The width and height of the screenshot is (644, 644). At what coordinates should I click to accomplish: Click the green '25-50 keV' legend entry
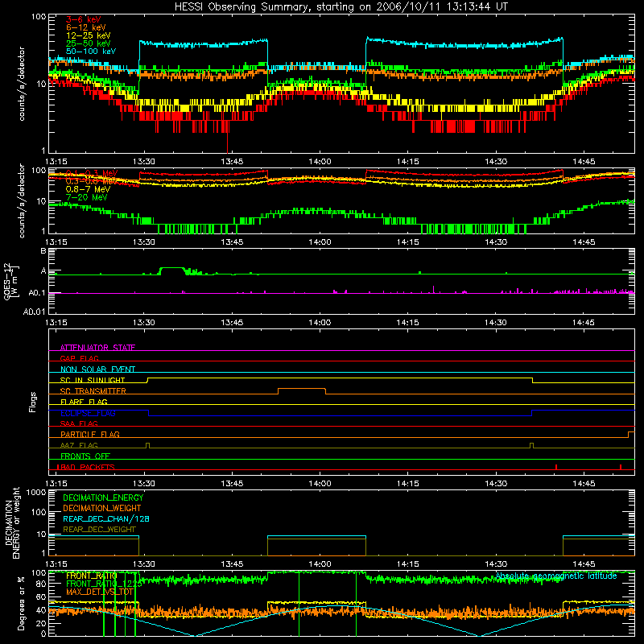click(x=89, y=43)
